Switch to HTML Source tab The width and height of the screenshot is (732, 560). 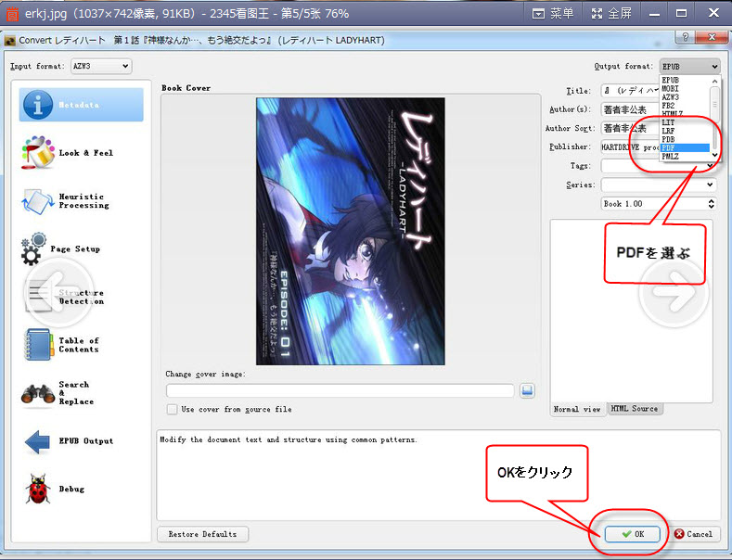pyautogui.click(x=635, y=408)
